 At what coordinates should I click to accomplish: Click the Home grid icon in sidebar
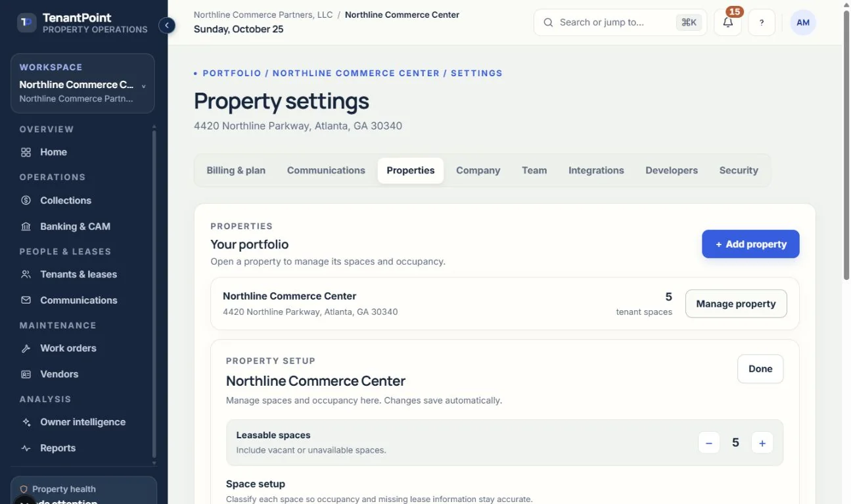coord(26,152)
